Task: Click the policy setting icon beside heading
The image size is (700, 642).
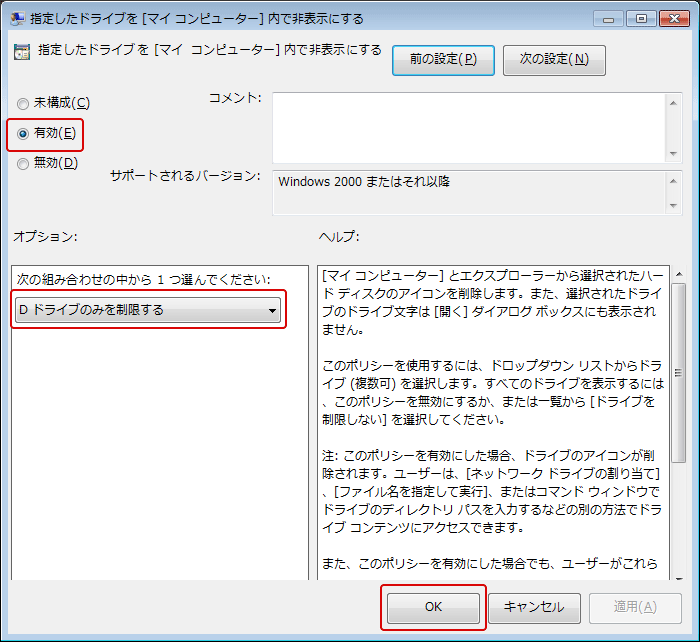Action: [22, 52]
